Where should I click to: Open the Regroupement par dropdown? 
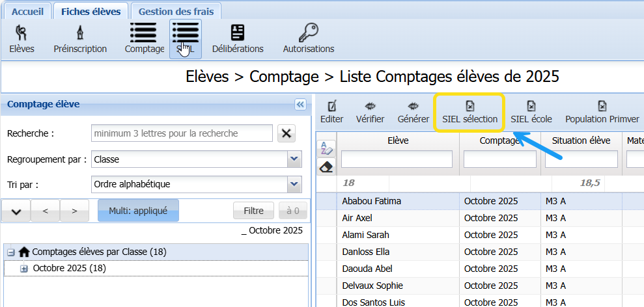click(x=294, y=159)
